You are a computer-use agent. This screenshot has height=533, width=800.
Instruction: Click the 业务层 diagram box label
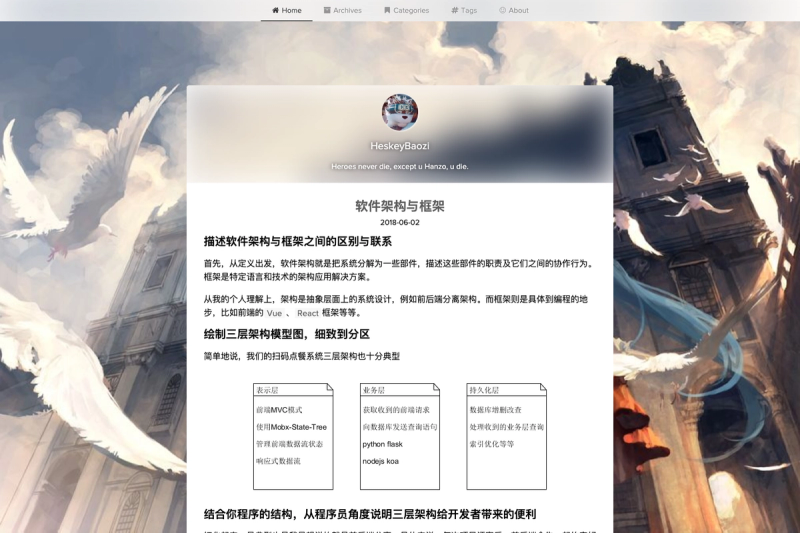click(x=373, y=390)
